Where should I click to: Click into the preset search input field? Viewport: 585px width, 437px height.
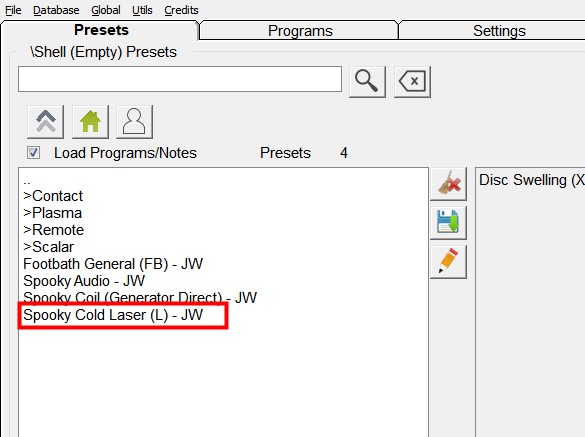(180, 79)
